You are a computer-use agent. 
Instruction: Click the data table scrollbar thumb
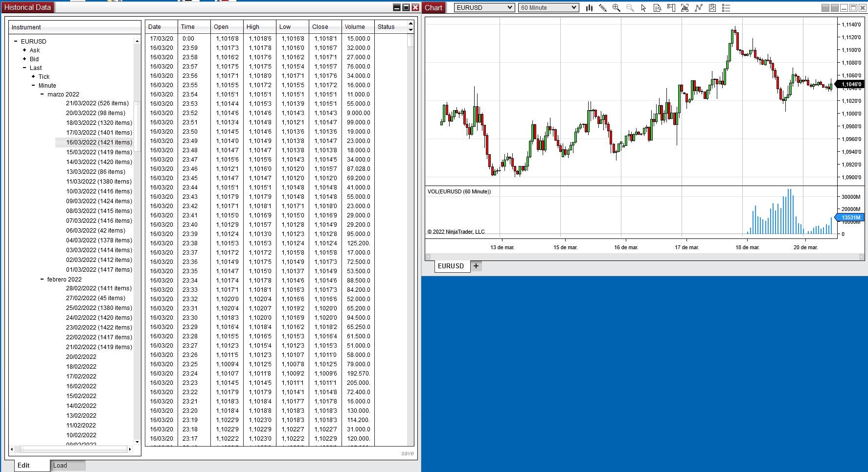pos(411,41)
